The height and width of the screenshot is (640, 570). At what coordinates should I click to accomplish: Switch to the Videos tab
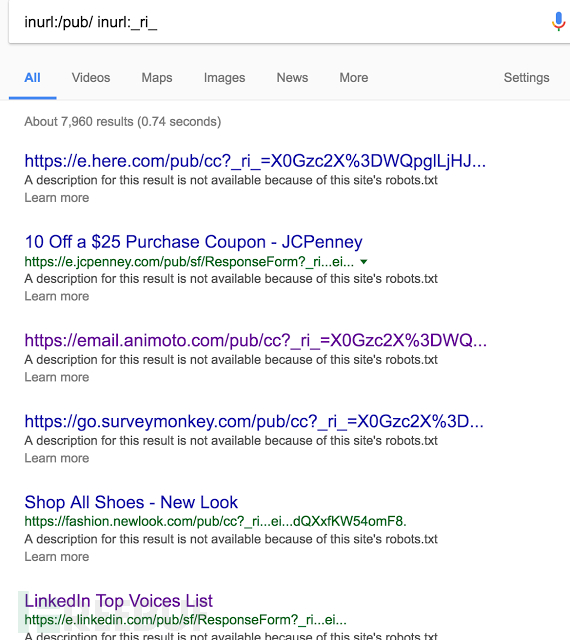[x=91, y=78]
